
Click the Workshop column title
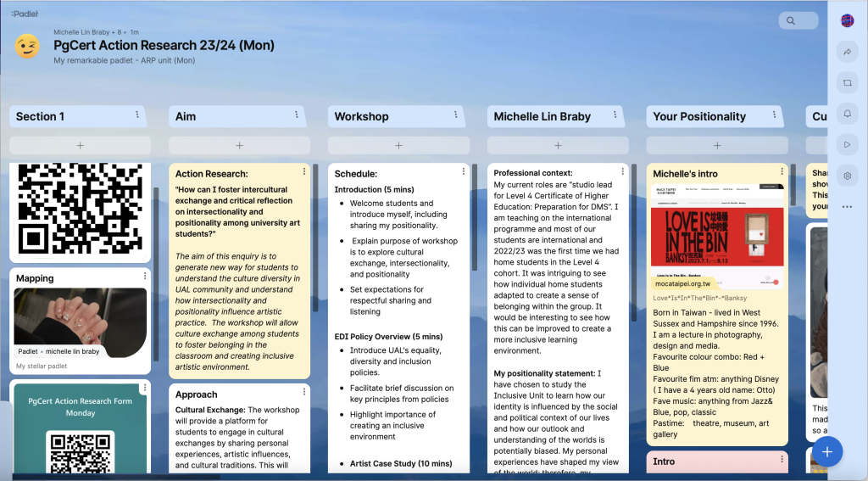(x=361, y=116)
